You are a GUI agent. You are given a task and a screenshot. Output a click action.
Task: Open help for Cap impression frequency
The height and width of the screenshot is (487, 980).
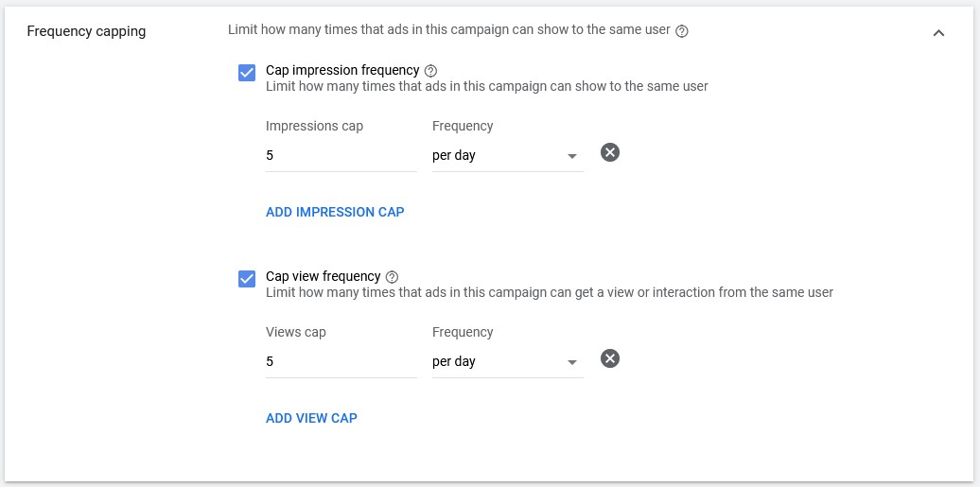point(431,70)
